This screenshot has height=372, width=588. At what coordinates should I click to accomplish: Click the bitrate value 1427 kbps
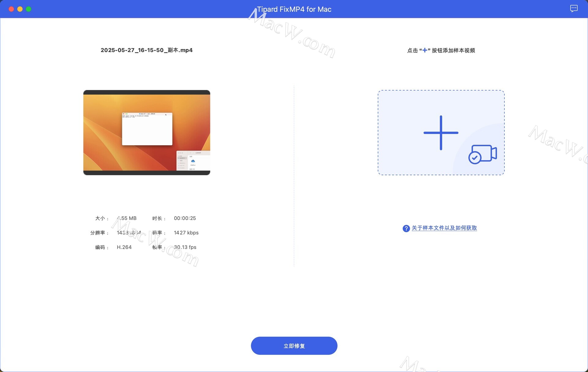coord(186,233)
